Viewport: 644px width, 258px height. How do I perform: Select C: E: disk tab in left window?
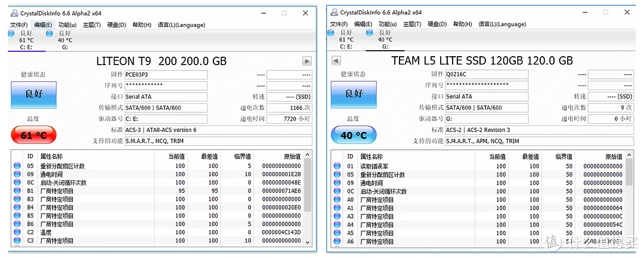[x=26, y=40]
